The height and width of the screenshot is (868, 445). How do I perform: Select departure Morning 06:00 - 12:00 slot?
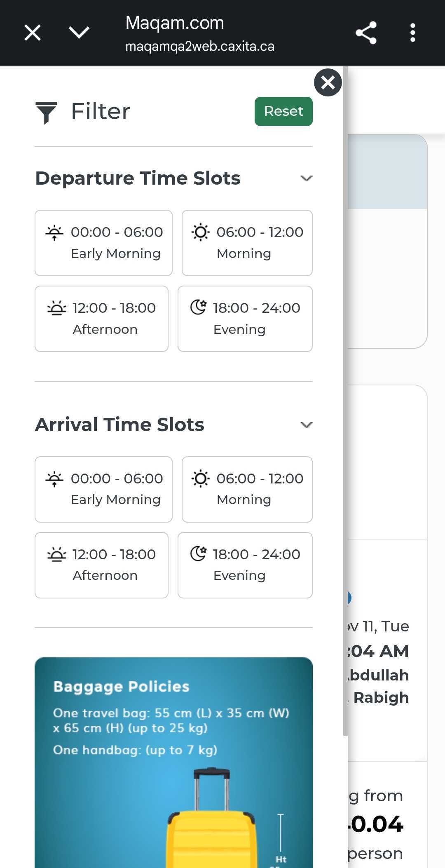(x=247, y=243)
